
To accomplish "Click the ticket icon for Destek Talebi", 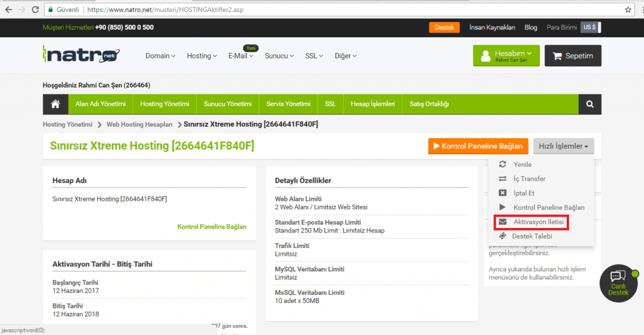I will 502,236.
